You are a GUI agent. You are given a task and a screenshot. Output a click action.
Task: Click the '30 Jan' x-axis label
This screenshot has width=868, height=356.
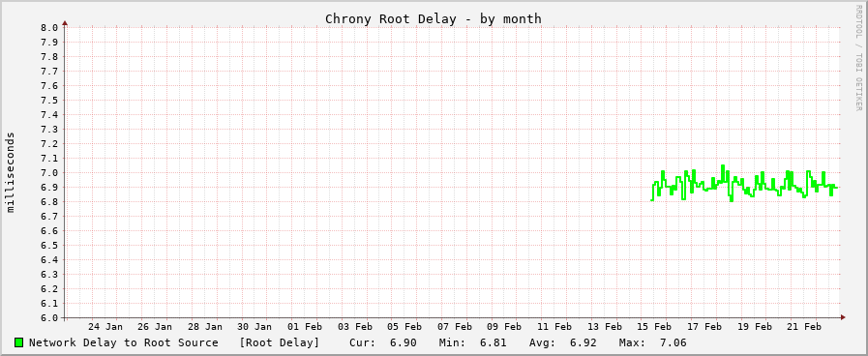point(254,327)
